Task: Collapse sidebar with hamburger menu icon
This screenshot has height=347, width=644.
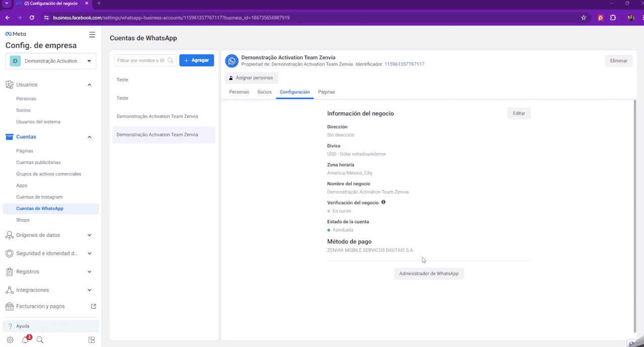Action: [92, 35]
